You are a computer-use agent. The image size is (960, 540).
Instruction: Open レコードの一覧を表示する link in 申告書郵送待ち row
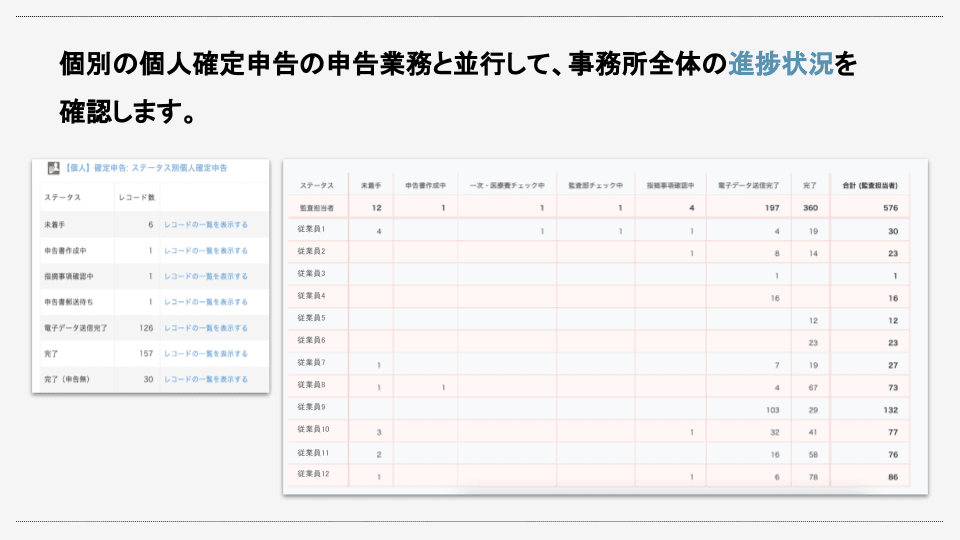tap(206, 302)
